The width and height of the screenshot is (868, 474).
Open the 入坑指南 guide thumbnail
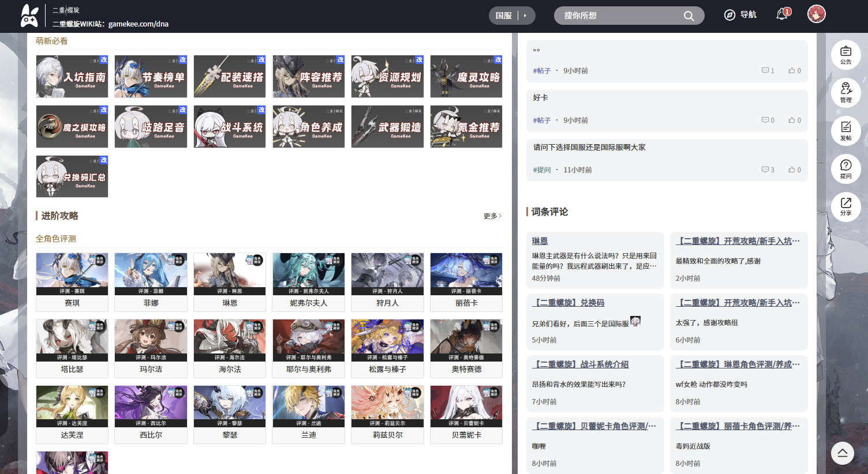point(72,77)
